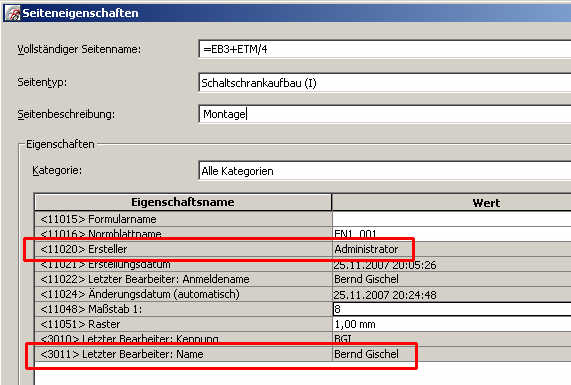The width and height of the screenshot is (571, 385).
Task: Click the Raster value field showing 1,00 mm
Action: click(452, 324)
